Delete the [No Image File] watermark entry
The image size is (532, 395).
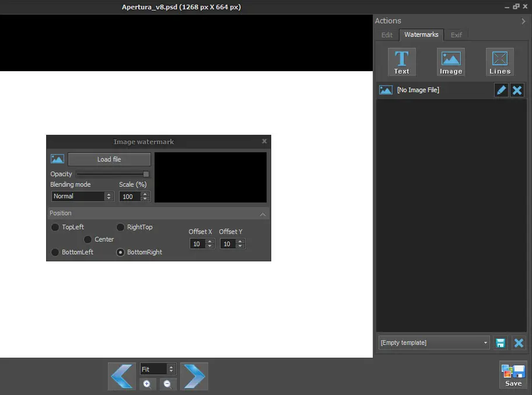[x=517, y=90]
